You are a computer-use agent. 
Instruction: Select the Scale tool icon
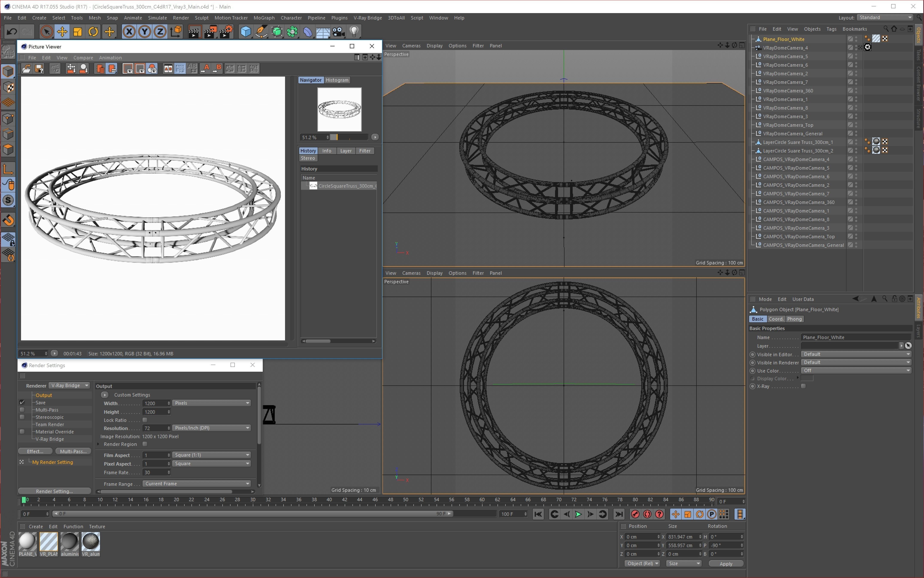[x=78, y=31]
